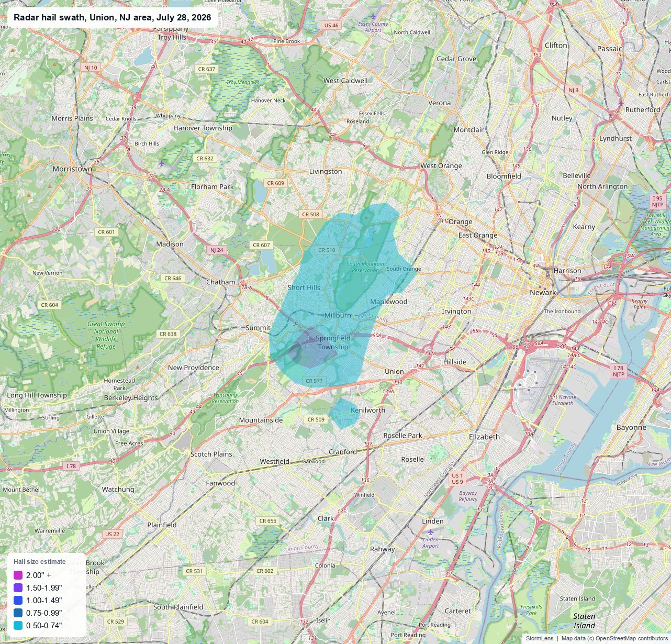Viewport: 671px width, 644px height.
Task: Click the CR 510 route shield
Action: [327, 250]
